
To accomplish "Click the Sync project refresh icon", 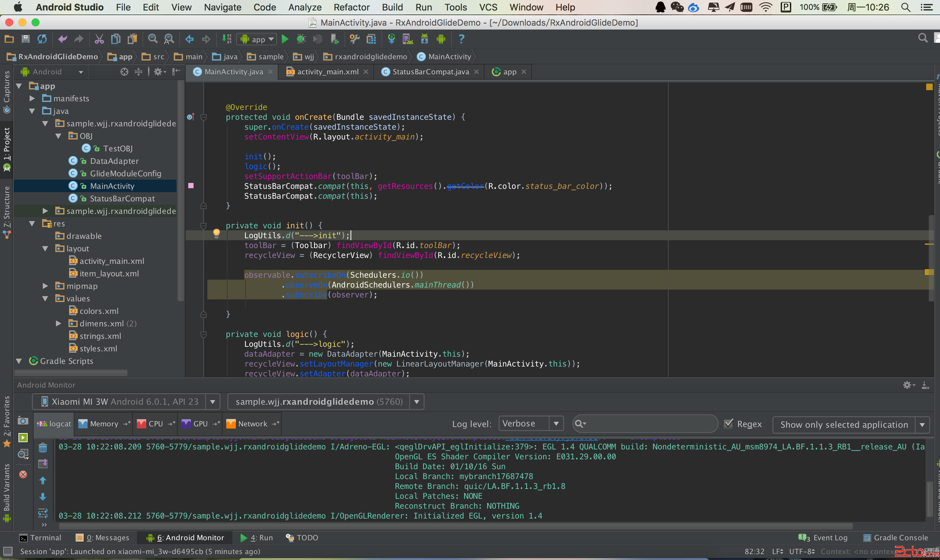I will tap(42, 39).
